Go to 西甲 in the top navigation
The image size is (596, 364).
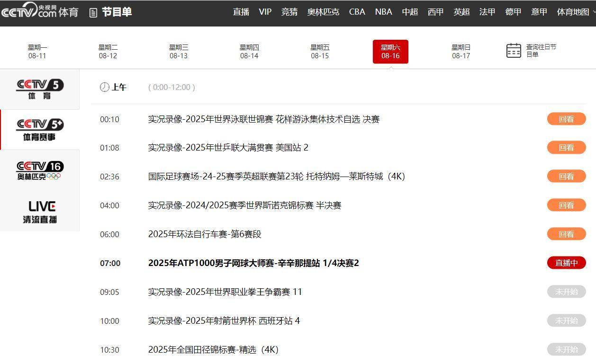(436, 12)
